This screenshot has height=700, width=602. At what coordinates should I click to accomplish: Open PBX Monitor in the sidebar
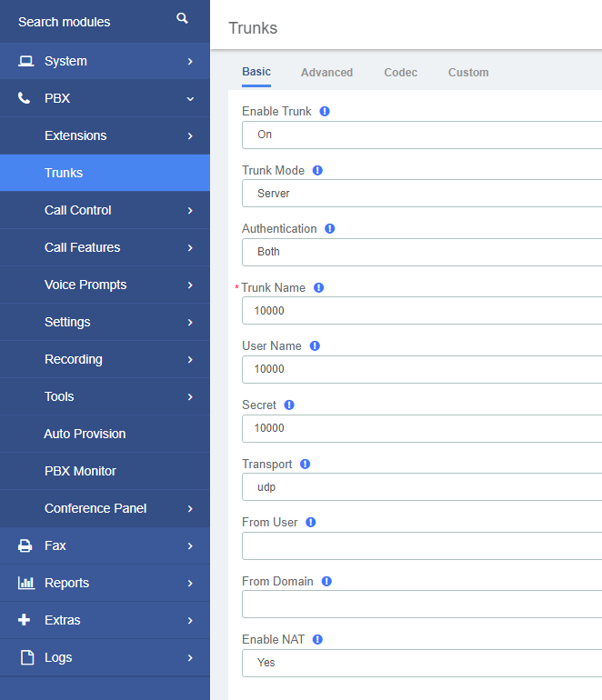click(x=105, y=471)
